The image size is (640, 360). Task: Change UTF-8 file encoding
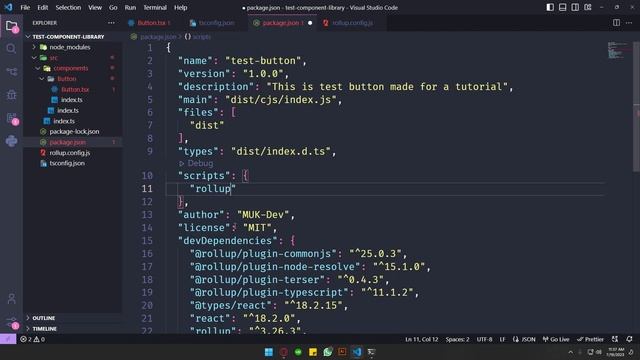484,339
